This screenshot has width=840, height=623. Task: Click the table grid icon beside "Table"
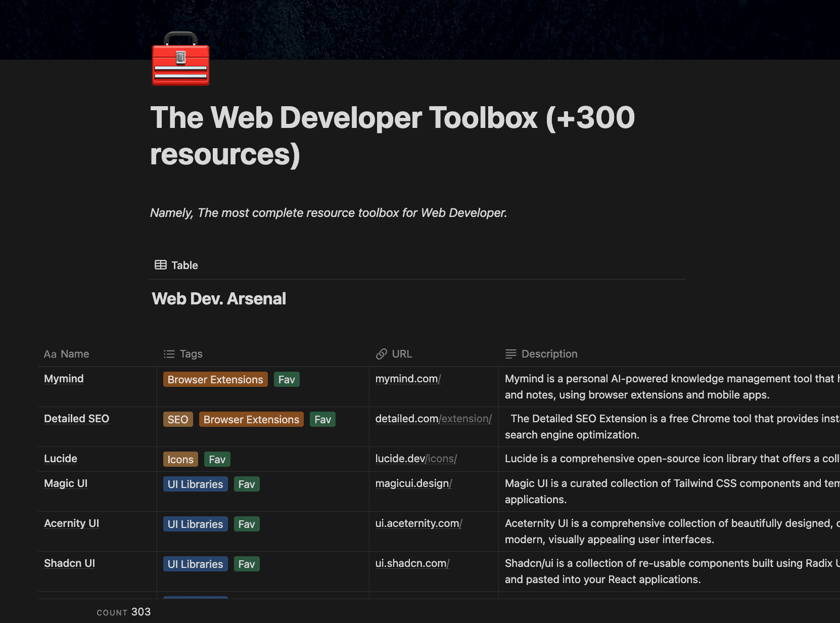click(x=160, y=264)
